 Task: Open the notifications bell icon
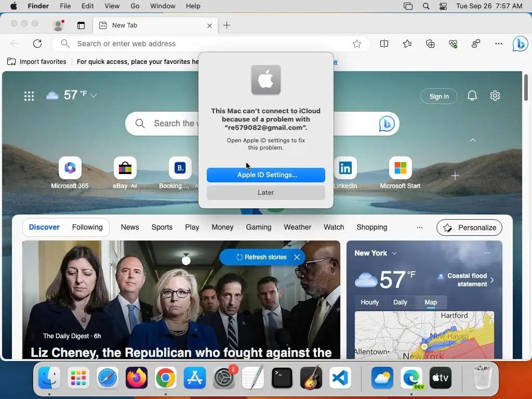point(472,96)
